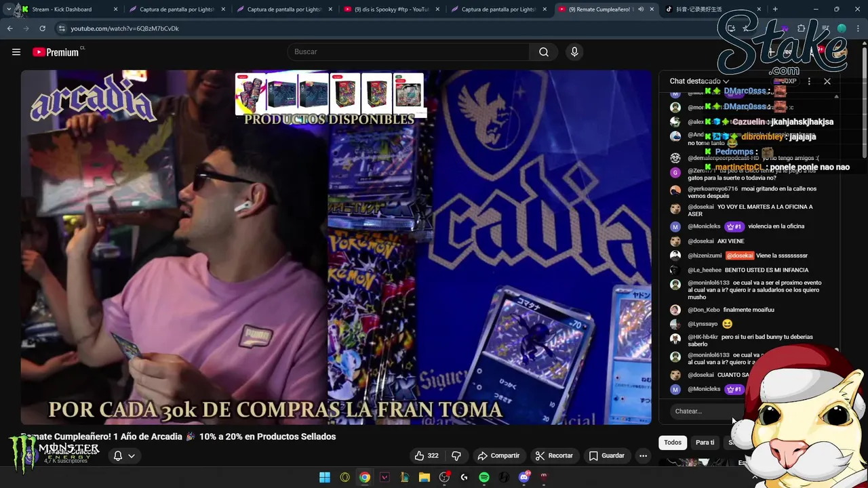Click @HK-hb4kr chat message
Viewport: 868px width, 488px height.
coord(749,340)
